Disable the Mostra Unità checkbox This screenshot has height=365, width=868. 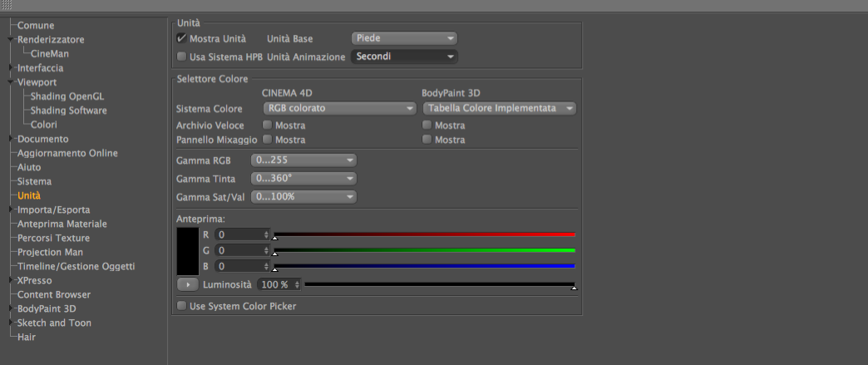pyautogui.click(x=182, y=38)
